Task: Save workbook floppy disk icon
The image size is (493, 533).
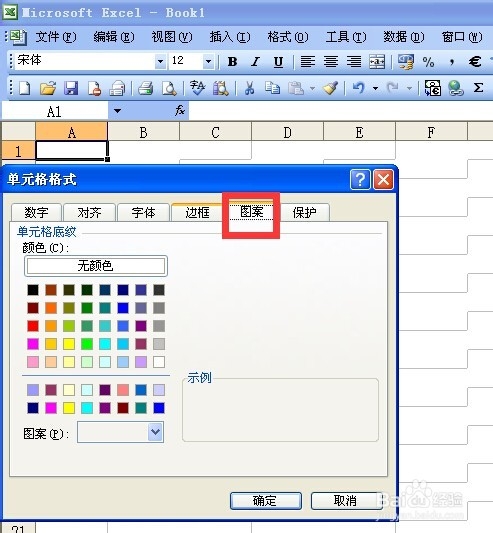Action: point(71,88)
